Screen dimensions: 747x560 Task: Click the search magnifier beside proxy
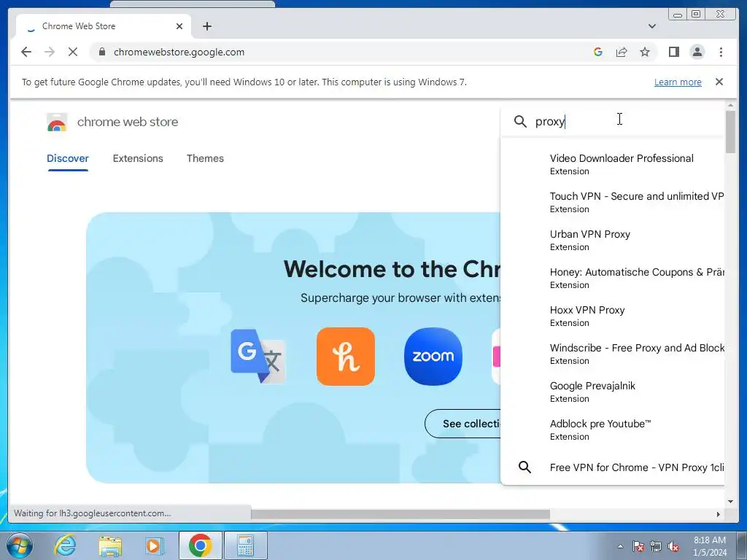tap(520, 122)
